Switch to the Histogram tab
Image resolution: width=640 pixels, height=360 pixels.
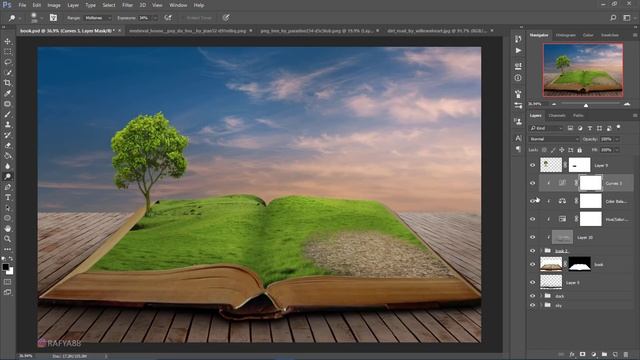click(566, 35)
